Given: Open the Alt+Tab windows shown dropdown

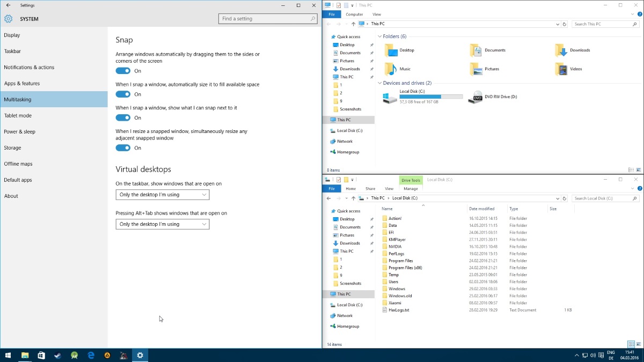Looking at the screenshot, I should pos(162,224).
